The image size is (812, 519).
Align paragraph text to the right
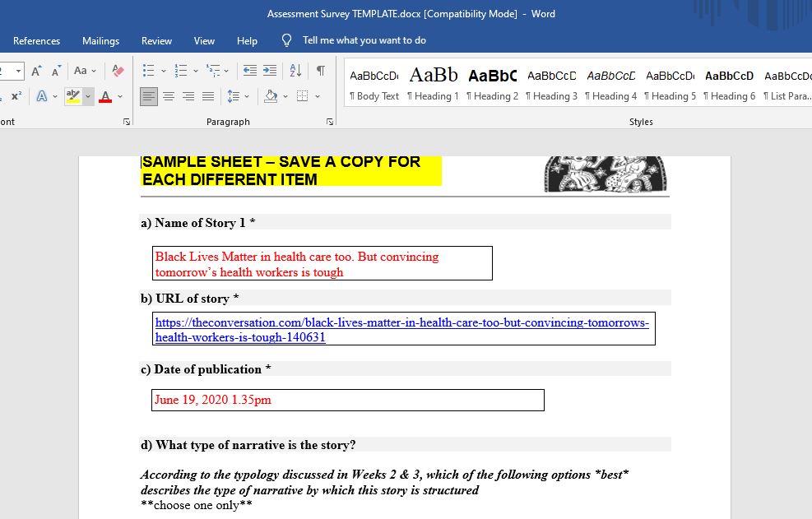pyautogui.click(x=188, y=96)
